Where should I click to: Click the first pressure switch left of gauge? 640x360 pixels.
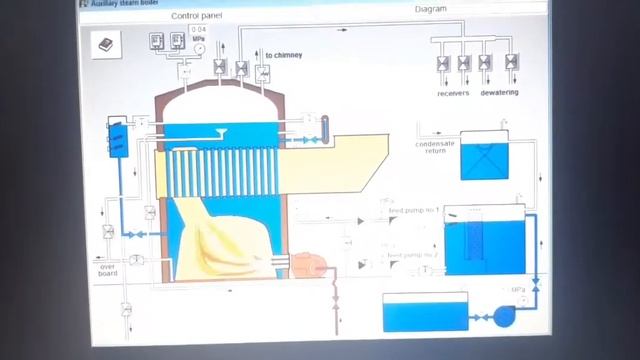[157, 41]
